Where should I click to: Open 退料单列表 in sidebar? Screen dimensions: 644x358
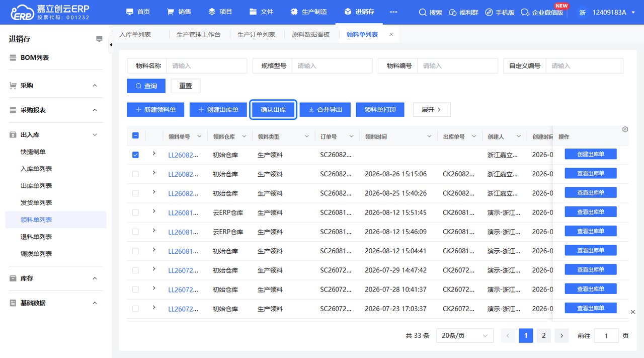36,237
